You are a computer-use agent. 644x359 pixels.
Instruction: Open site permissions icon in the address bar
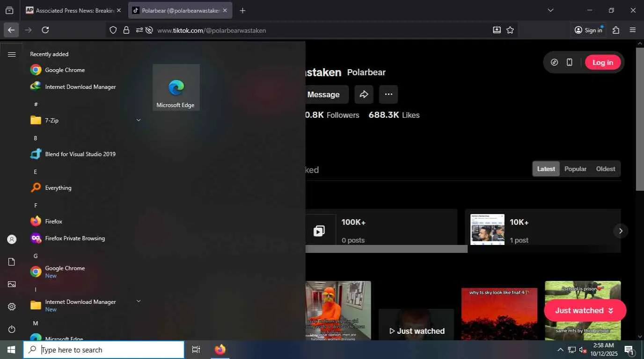(x=139, y=30)
